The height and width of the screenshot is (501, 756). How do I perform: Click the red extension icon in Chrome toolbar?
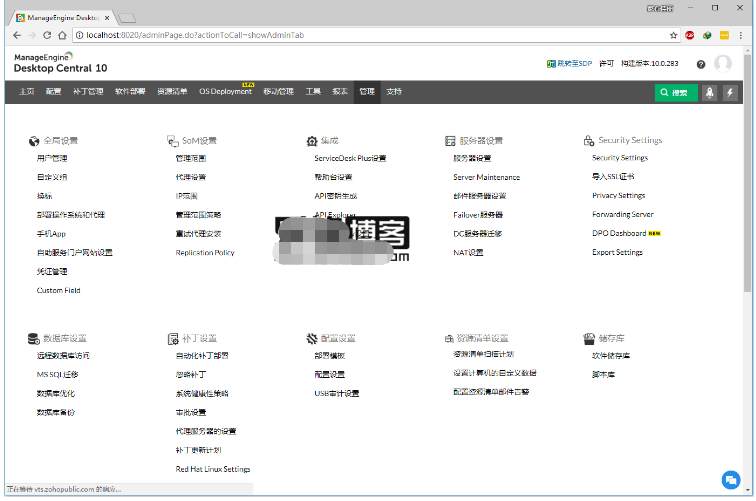click(x=689, y=35)
